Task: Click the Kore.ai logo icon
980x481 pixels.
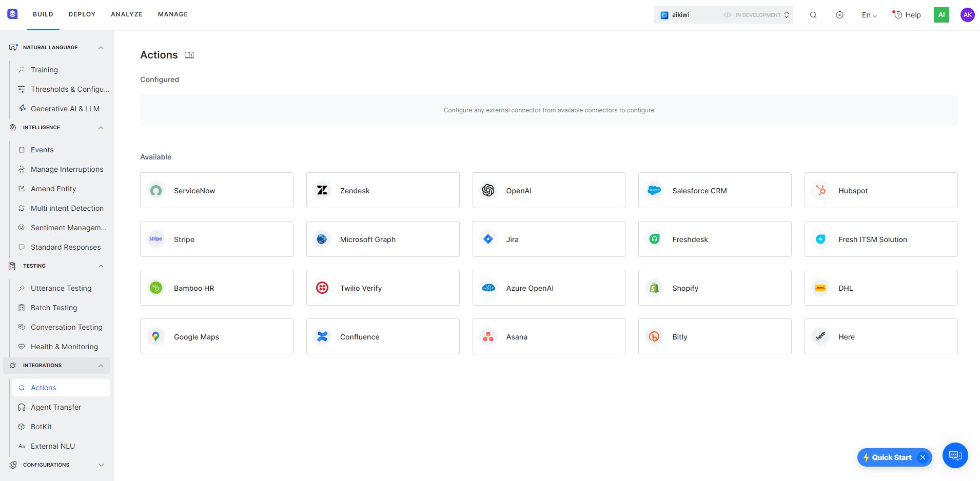Action: [13, 14]
